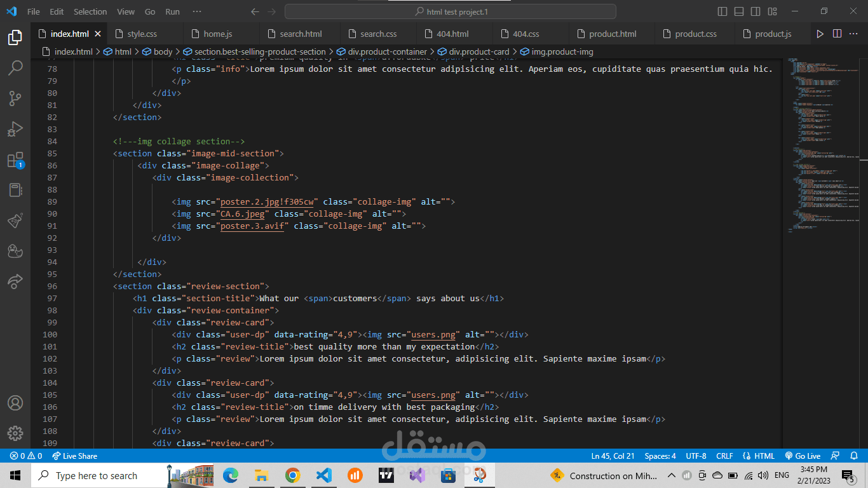The image size is (868, 488).
Task: Open the hidden menus ellipsis in menu bar
Action: coord(197,11)
